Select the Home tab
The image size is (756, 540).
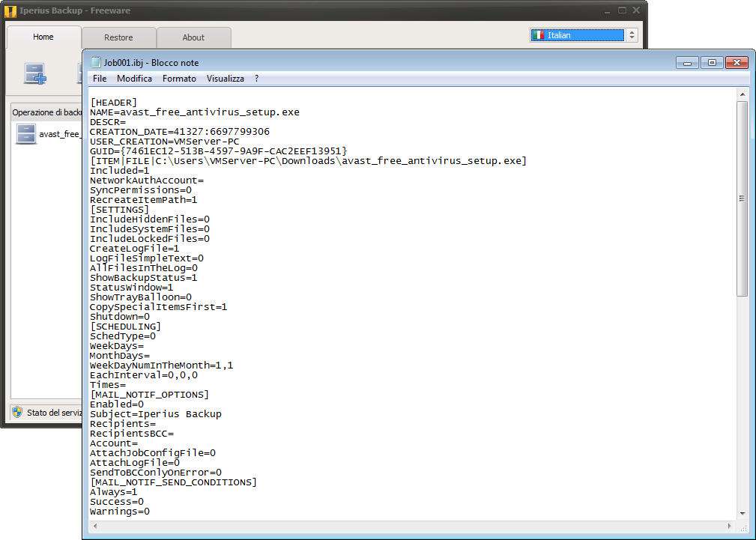pos(43,37)
